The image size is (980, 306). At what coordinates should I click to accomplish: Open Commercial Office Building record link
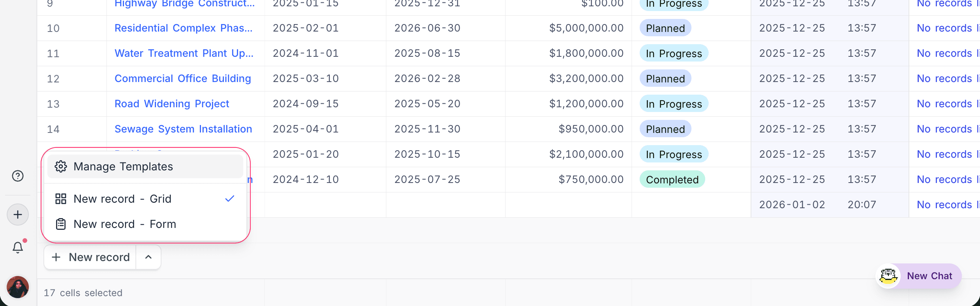182,78
